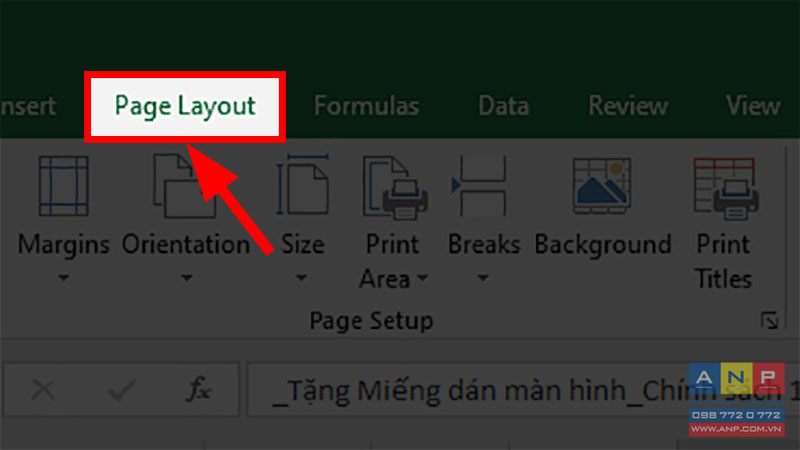The height and width of the screenshot is (450, 800).
Task: Open the Page Setup dialog launcher
Action: [x=769, y=321]
